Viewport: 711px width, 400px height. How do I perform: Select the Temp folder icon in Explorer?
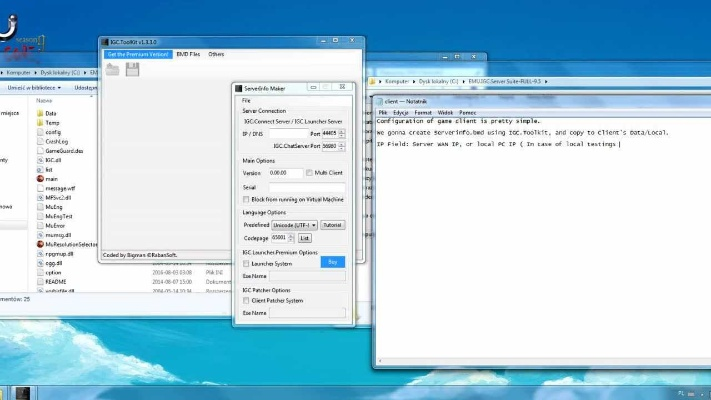[x=40, y=122]
